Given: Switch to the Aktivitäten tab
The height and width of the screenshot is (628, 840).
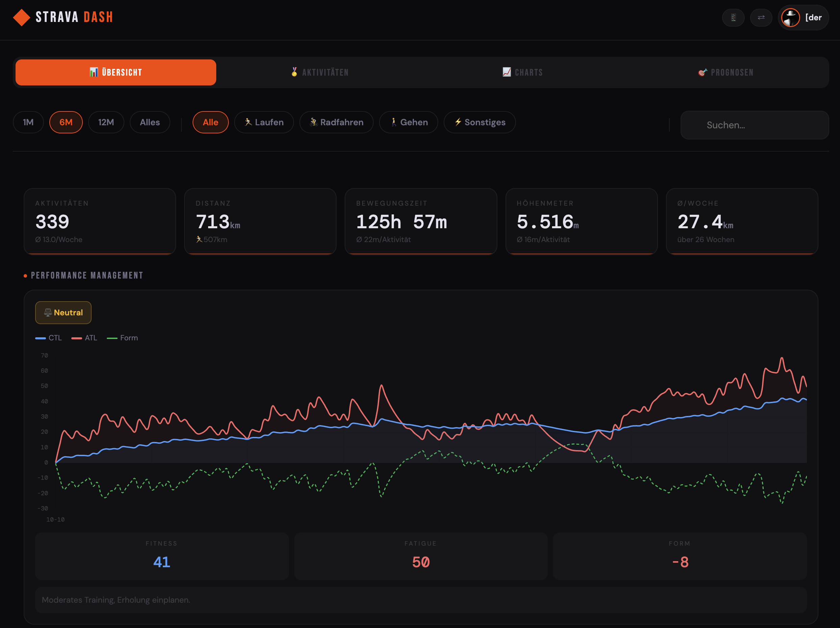Looking at the screenshot, I should tap(319, 72).
